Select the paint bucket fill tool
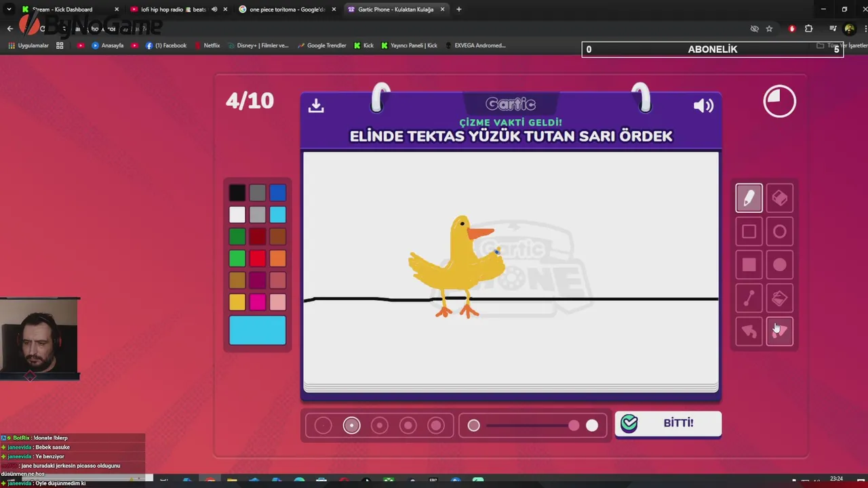 (x=779, y=298)
